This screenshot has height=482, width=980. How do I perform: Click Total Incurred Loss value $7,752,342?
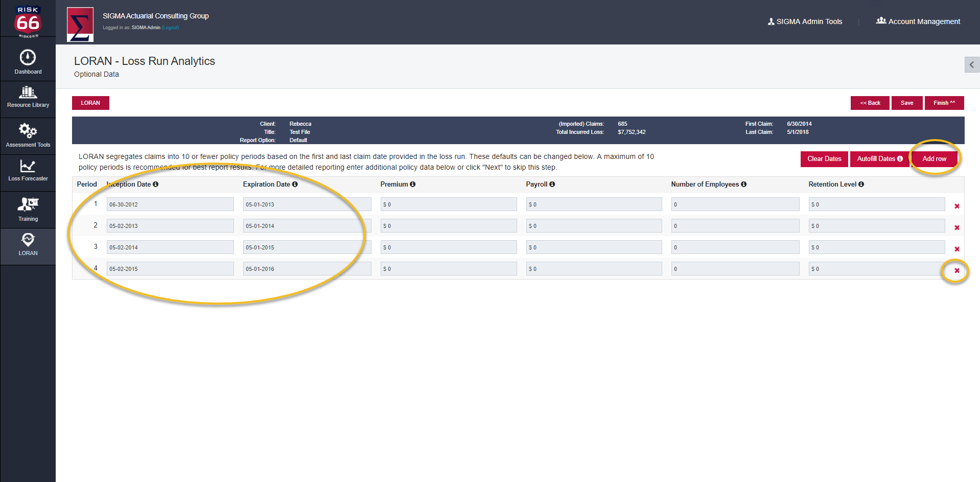[632, 132]
